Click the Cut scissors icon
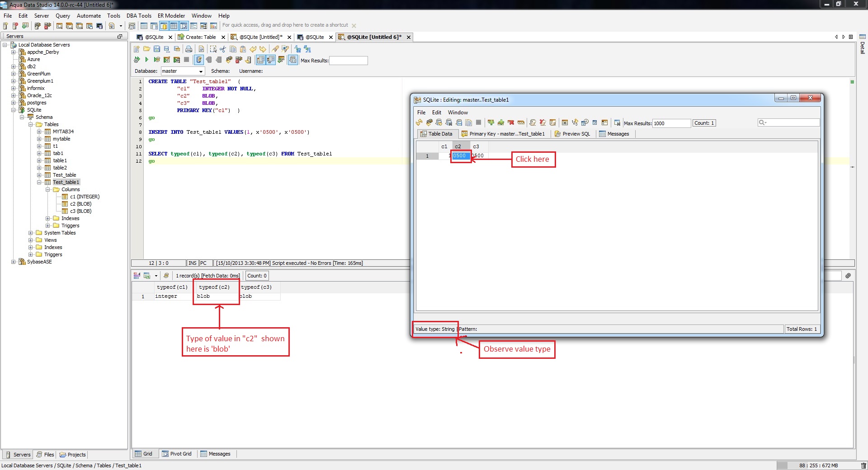The width and height of the screenshot is (868, 470). coord(223,49)
